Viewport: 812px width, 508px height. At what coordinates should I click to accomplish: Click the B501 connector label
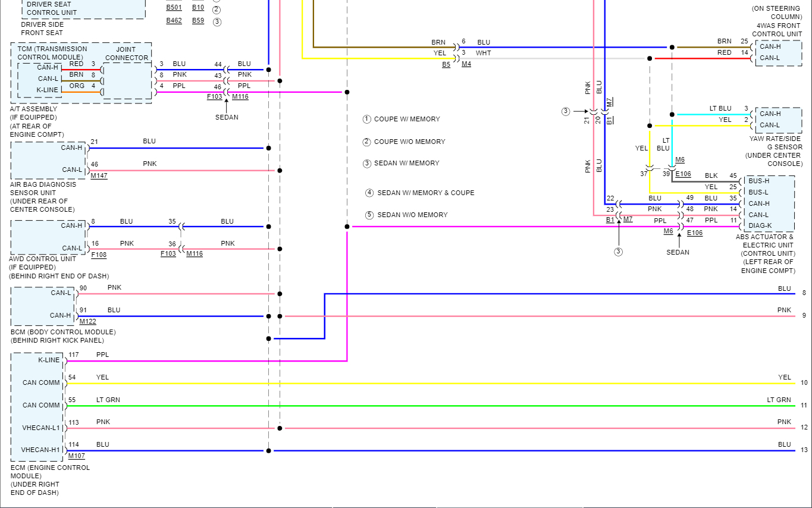click(x=174, y=8)
